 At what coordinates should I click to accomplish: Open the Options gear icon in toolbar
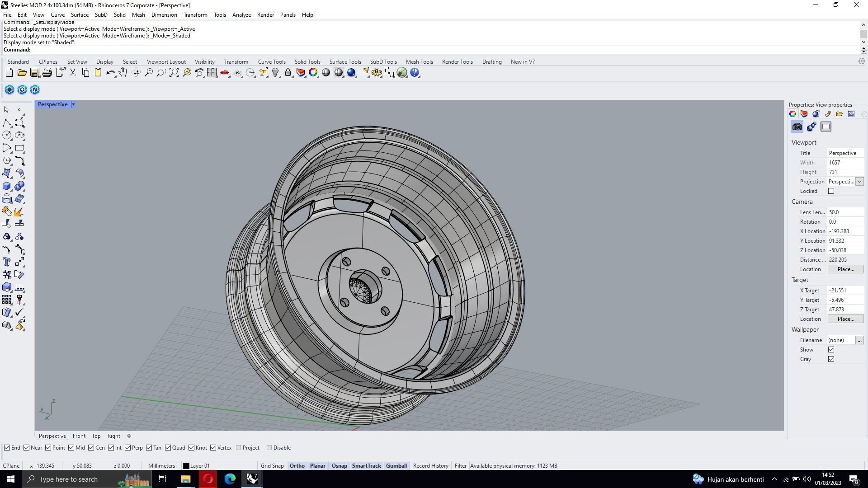click(x=377, y=73)
